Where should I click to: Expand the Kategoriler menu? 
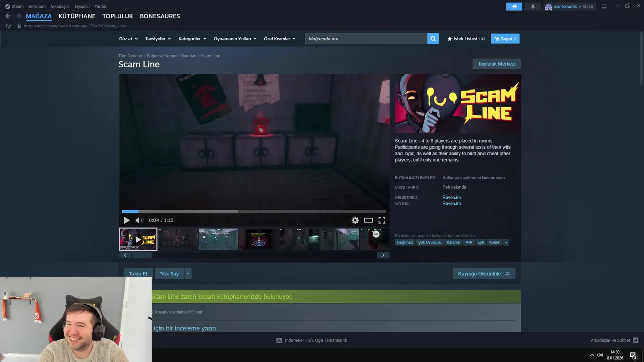coord(192,39)
